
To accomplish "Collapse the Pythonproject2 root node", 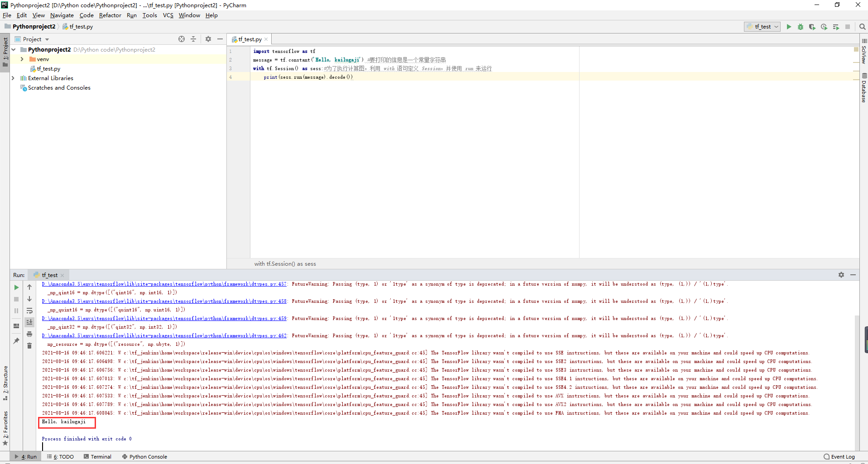I will pos(14,49).
